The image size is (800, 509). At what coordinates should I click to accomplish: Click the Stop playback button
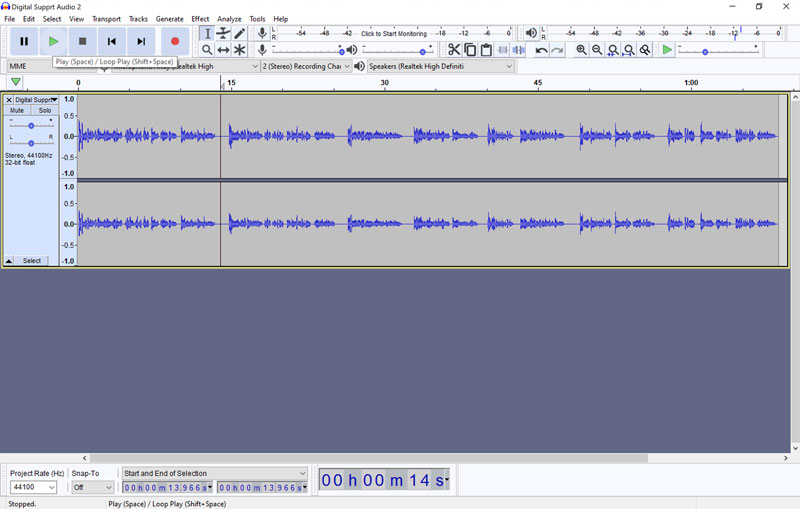coord(83,41)
